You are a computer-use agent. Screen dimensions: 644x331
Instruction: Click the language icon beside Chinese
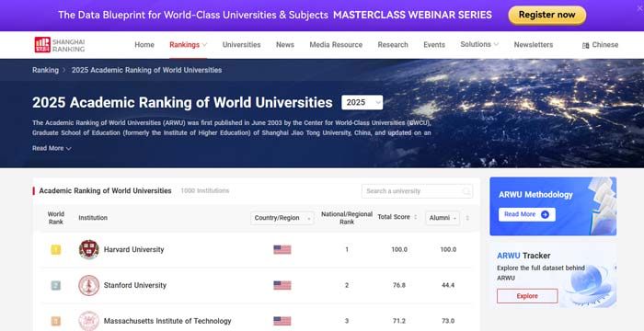point(586,45)
